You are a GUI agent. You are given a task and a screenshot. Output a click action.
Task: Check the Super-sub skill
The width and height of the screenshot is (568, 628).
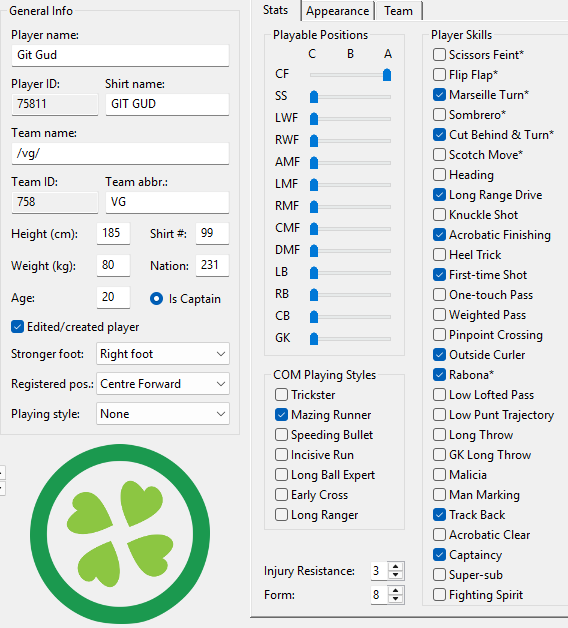(439, 575)
